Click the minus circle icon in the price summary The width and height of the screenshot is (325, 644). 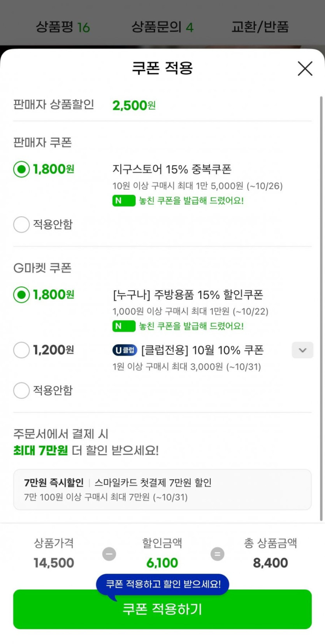click(x=109, y=553)
